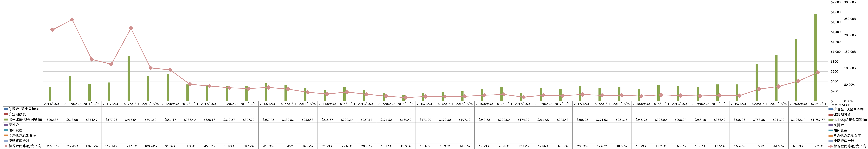Select table cell $292.38 for 2011/03/31

pyautogui.click(x=53, y=120)
